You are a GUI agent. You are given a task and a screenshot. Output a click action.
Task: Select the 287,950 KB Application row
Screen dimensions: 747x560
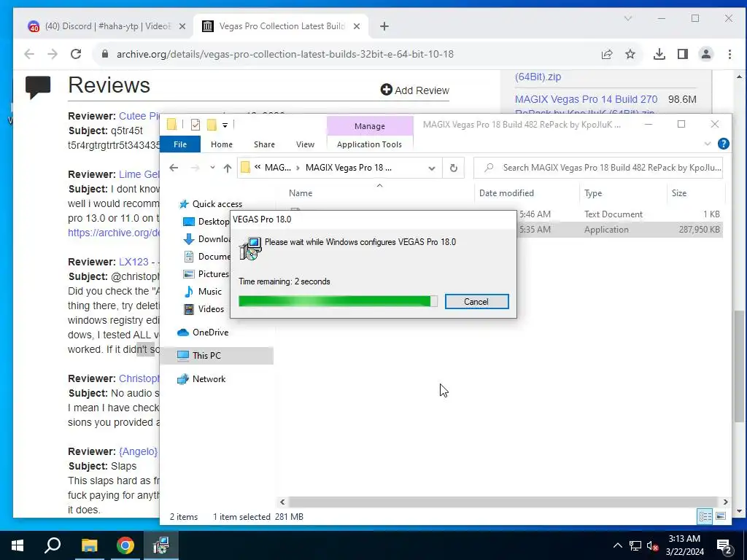pyautogui.click(x=619, y=230)
